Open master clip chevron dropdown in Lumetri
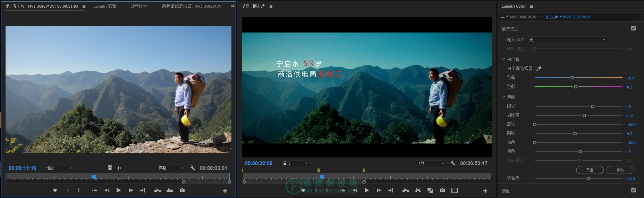Screen dimensions: 644x198 541,17
